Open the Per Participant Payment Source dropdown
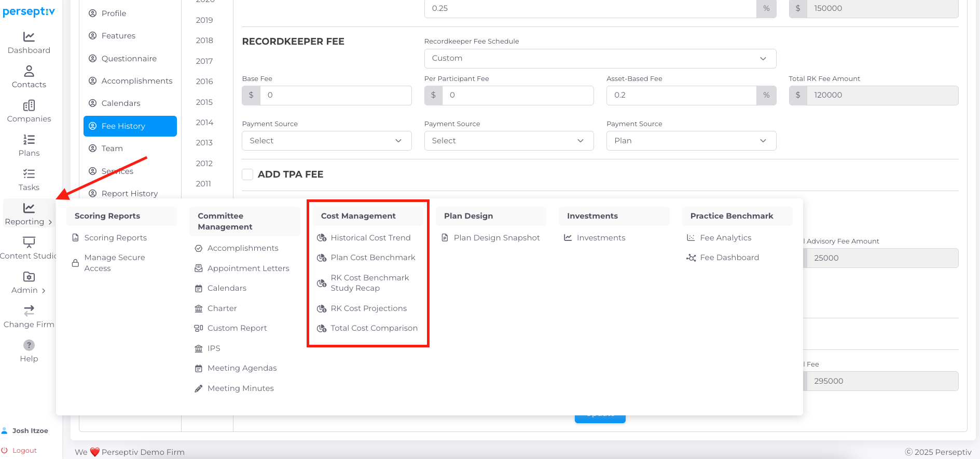 (x=509, y=141)
